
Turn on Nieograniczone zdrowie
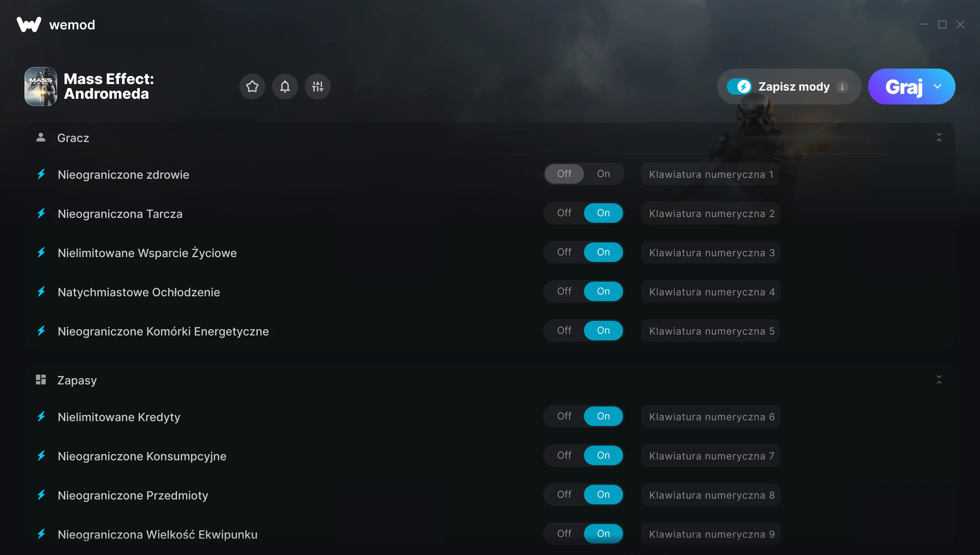point(603,174)
